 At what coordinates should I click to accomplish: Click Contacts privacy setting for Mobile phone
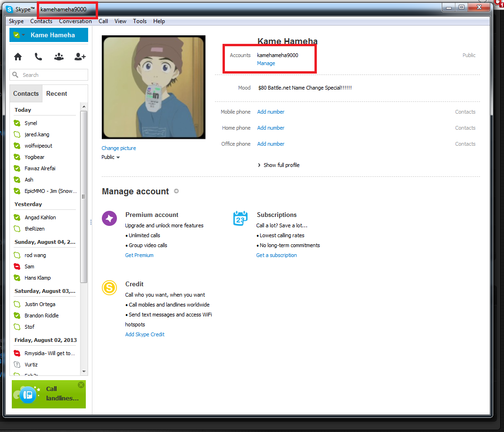465,112
